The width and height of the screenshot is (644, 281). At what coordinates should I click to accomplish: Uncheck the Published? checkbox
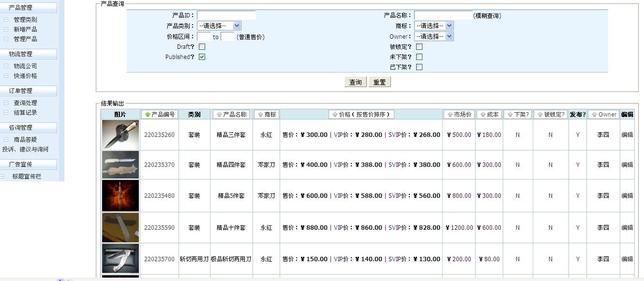(202, 57)
